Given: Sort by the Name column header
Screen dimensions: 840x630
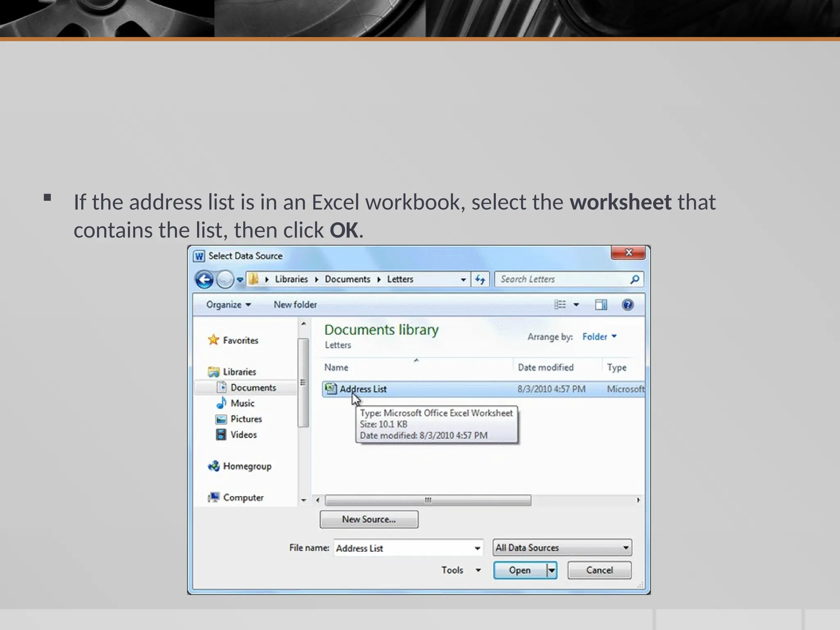Looking at the screenshot, I should (336, 367).
